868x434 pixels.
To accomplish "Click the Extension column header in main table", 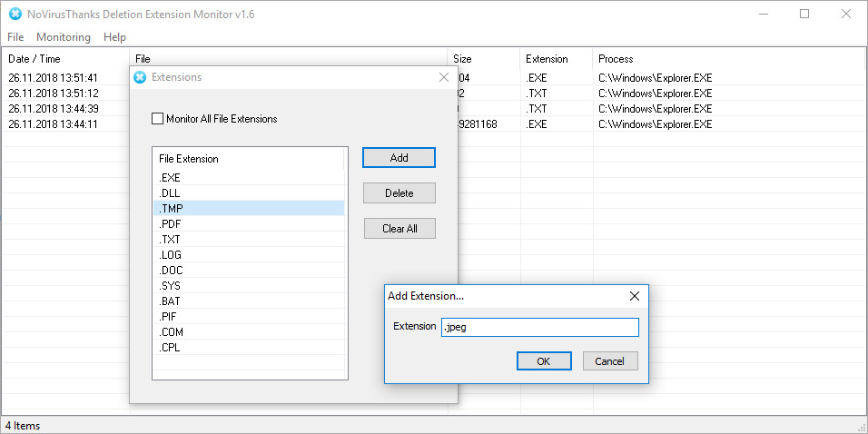I will [557, 59].
